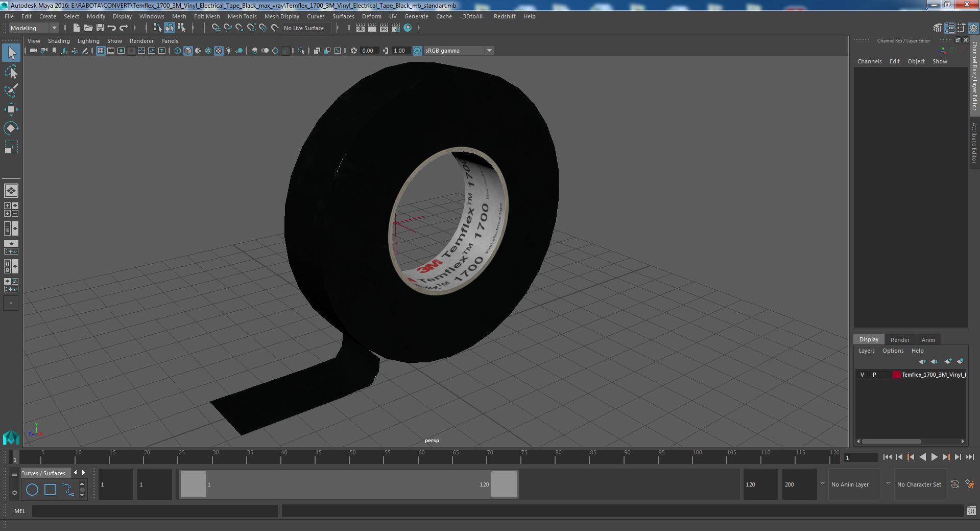Step to next keyframe
The image size is (980, 531).
tap(946, 457)
